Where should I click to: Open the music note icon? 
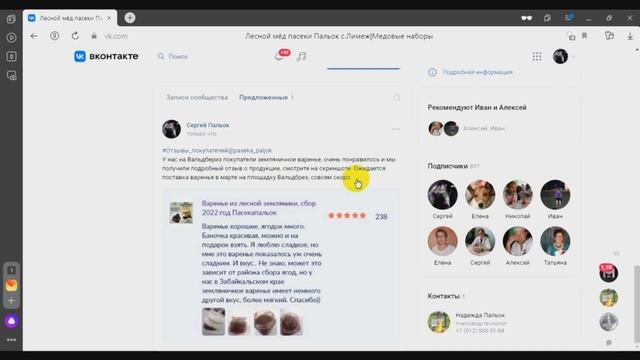[301, 56]
